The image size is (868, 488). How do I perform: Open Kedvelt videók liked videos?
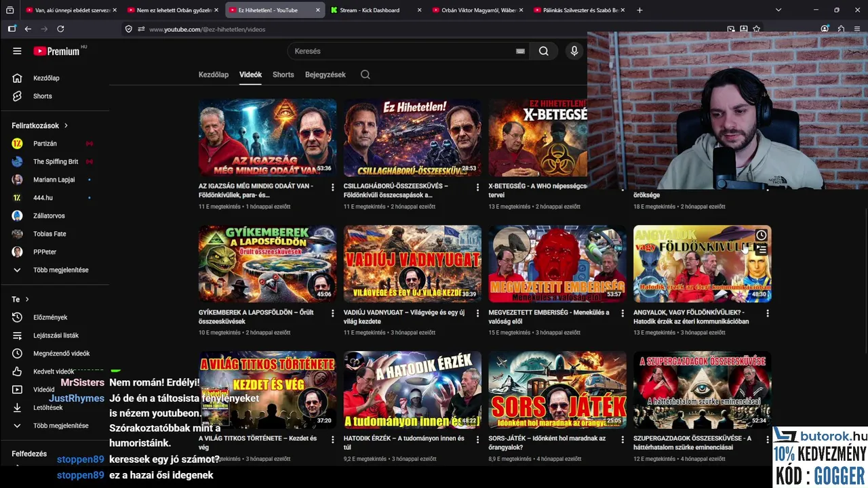(x=54, y=371)
